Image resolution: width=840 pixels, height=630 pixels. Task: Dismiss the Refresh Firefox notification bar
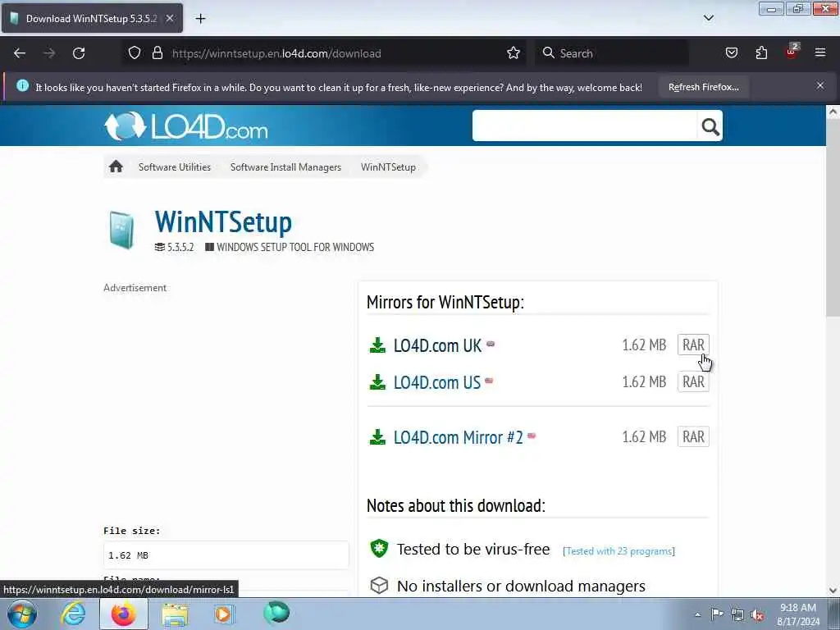pos(820,85)
